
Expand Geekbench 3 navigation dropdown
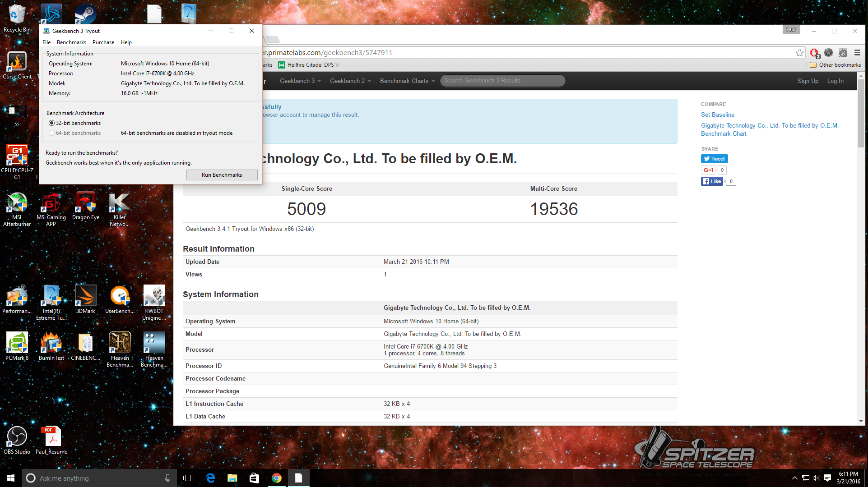point(300,81)
